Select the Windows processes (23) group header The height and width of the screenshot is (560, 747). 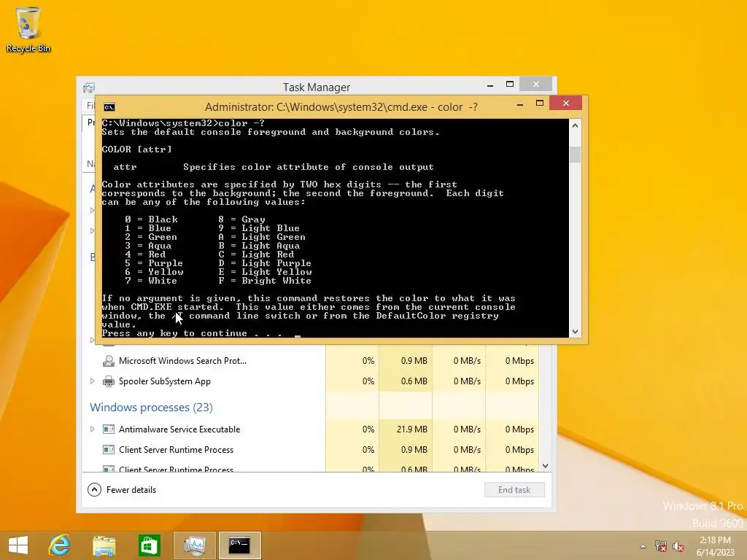pos(152,408)
